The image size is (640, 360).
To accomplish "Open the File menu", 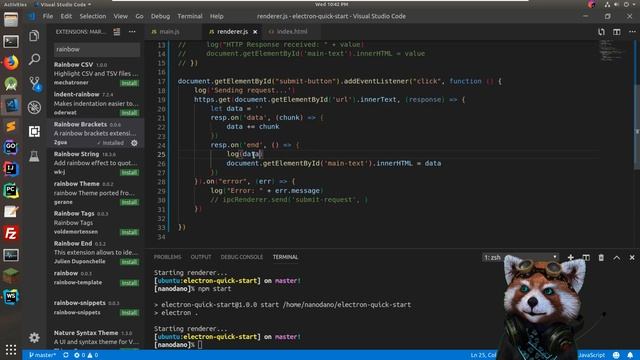I will [x=48, y=16].
